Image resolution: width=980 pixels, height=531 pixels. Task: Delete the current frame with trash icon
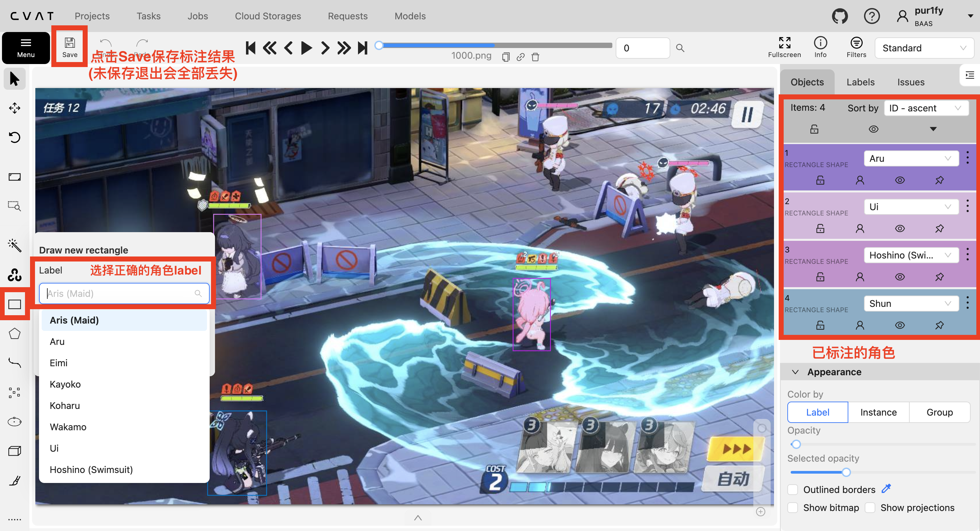[x=535, y=57]
